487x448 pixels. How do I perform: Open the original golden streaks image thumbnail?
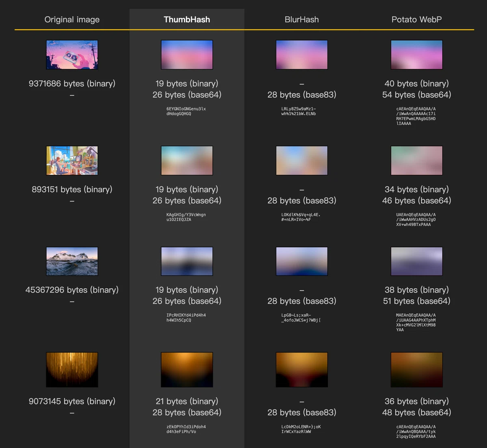72,370
